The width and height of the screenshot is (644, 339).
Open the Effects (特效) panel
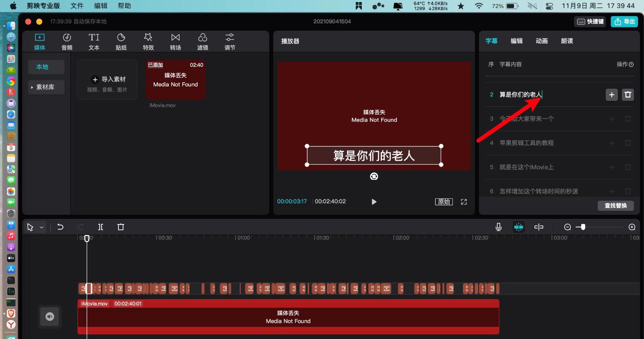(x=148, y=42)
